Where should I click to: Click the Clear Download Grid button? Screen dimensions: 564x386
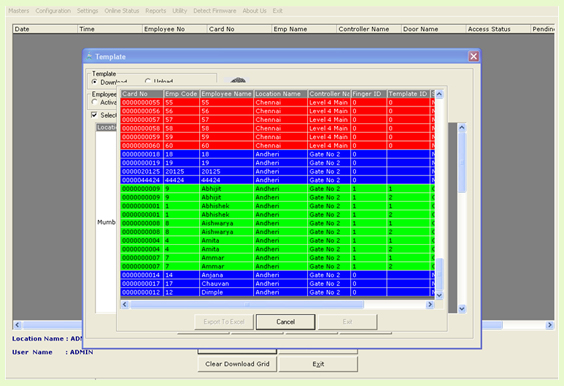point(237,364)
